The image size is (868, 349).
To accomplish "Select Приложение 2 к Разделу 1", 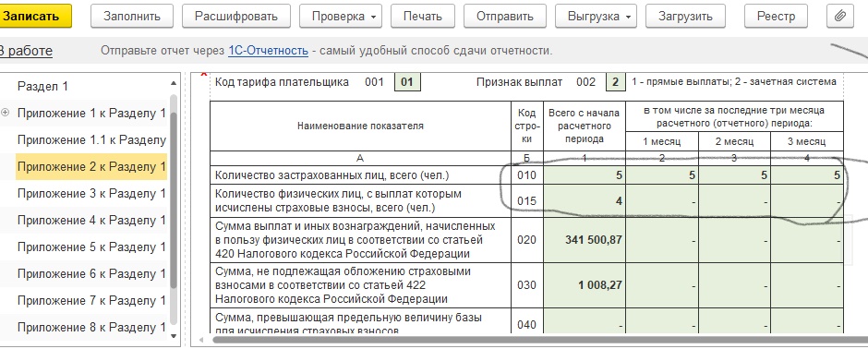I will pos(91,166).
